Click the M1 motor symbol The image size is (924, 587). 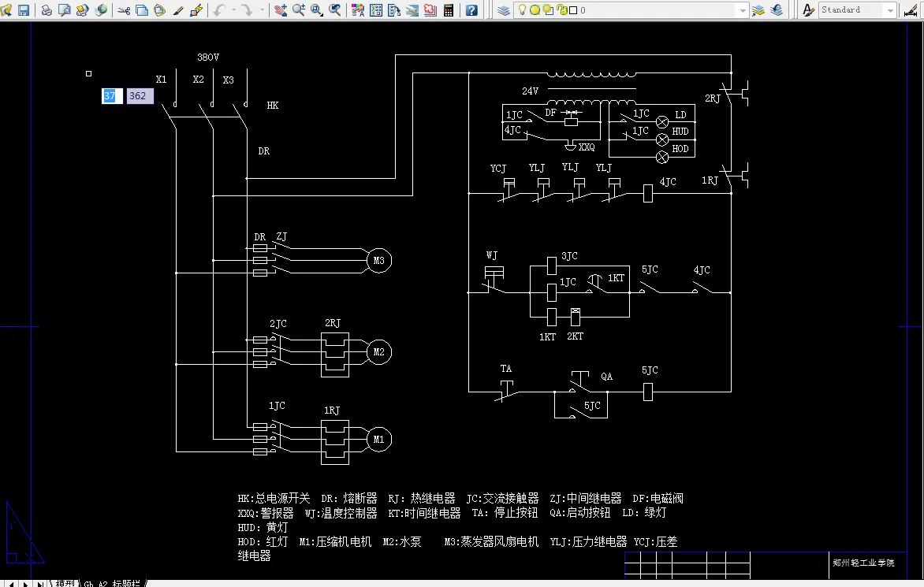(379, 439)
